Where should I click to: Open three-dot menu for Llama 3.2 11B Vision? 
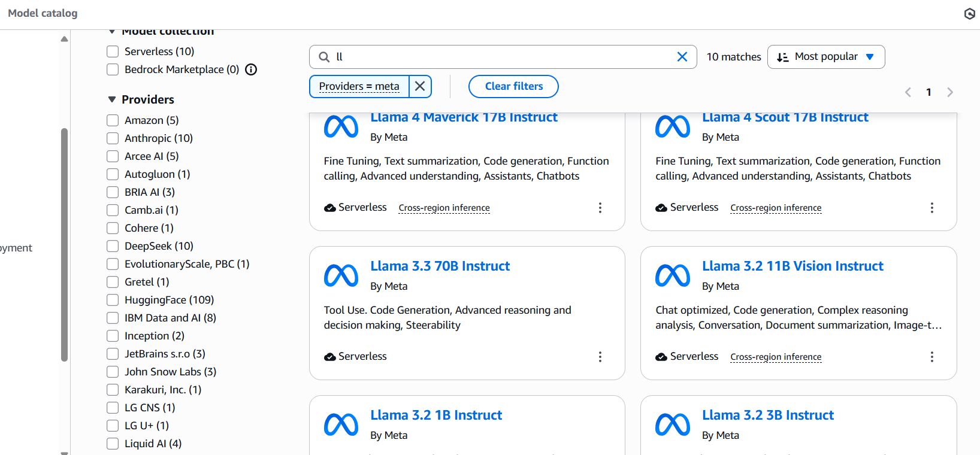(x=931, y=357)
